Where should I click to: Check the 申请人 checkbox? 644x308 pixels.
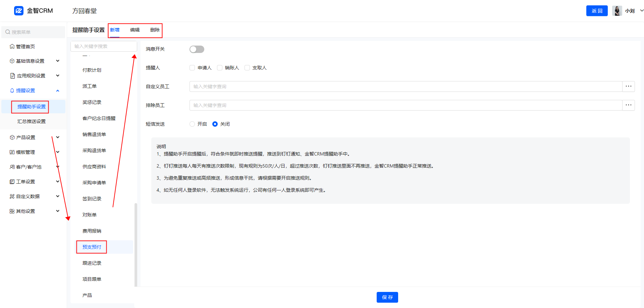pos(192,68)
